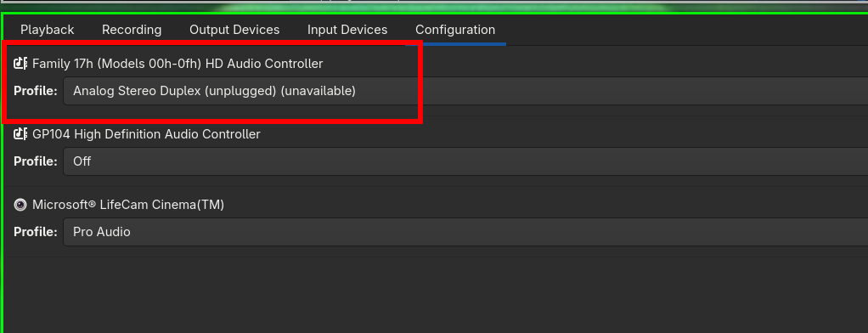Open the Family 17h profile dropdown
This screenshot has height=333, width=868.
pyautogui.click(x=465, y=91)
